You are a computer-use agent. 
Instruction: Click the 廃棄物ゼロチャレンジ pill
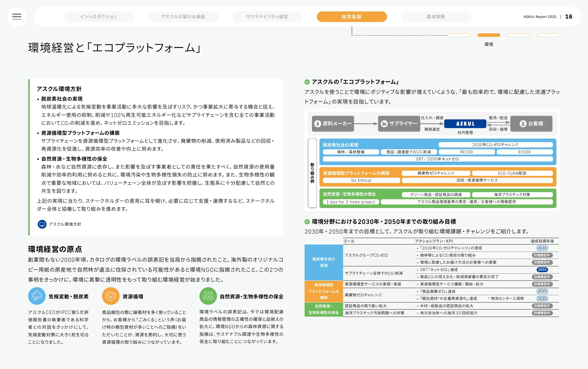tap(436, 173)
